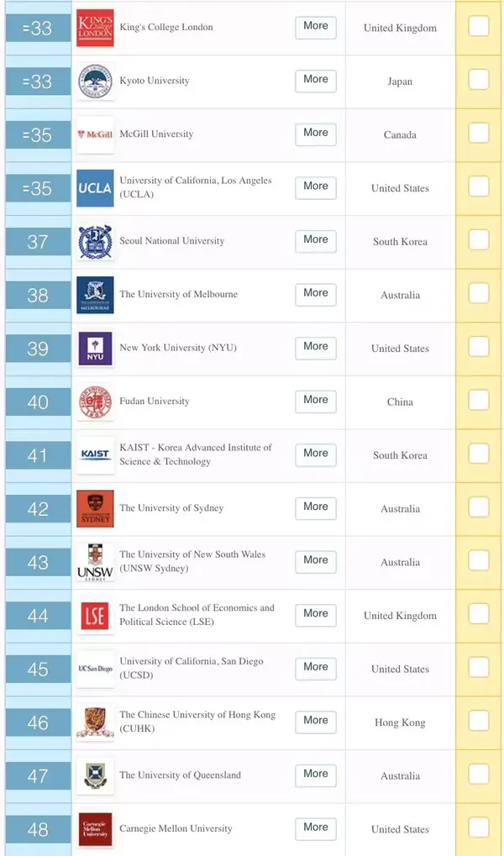Screen dimensions: 504x856
Task: Click the LSE logo
Action: [x=95, y=615]
